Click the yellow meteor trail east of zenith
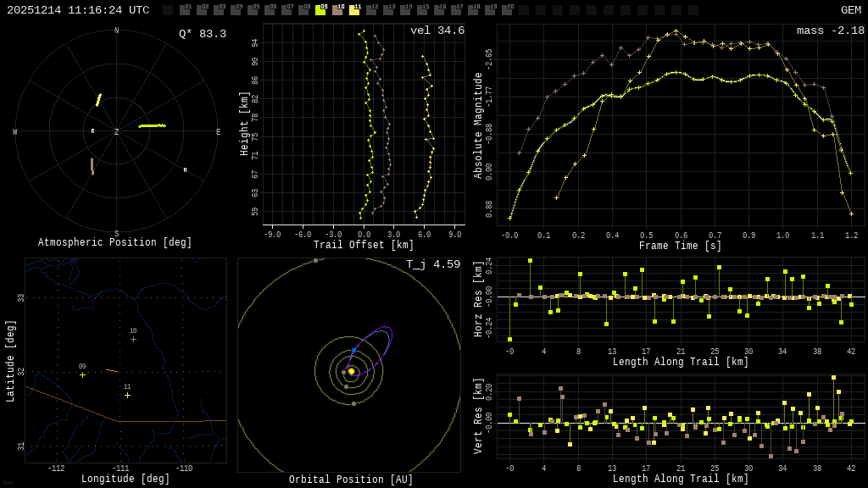 pyautogui.click(x=152, y=125)
